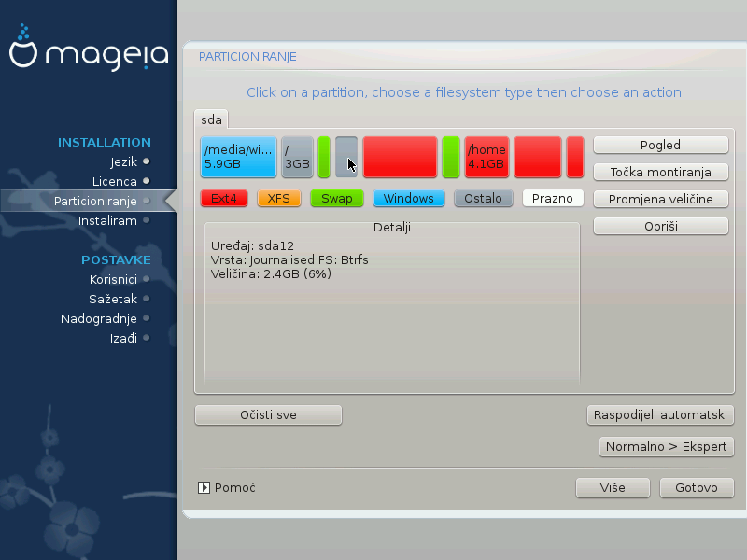Choose the red Ext4 filesystem swatch
747x560 pixels.
224,198
